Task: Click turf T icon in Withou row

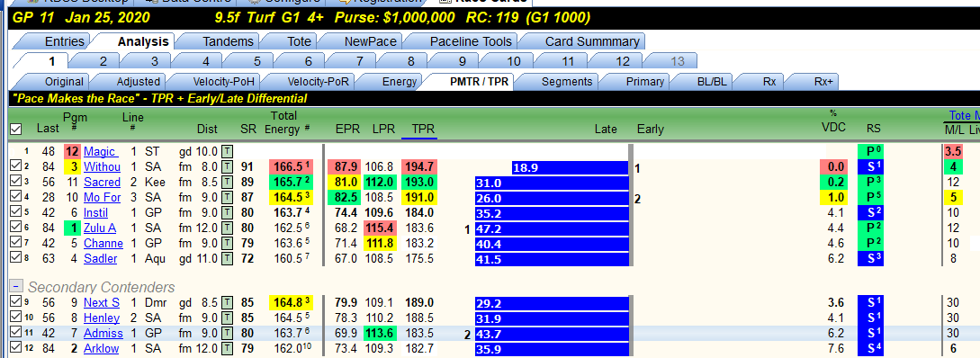Action: (228, 166)
